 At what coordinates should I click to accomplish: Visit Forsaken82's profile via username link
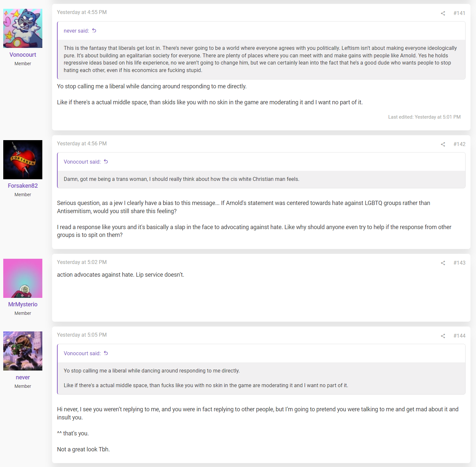click(x=23, y=186)
